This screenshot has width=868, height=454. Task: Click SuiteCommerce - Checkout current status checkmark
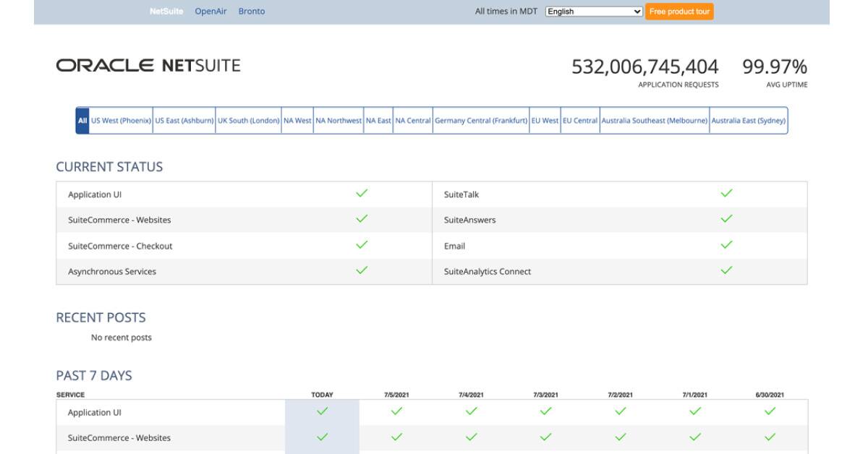point(362,245)
